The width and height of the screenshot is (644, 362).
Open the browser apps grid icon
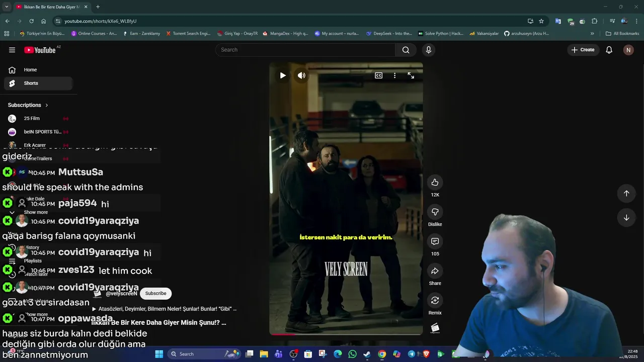pos(7,34)
